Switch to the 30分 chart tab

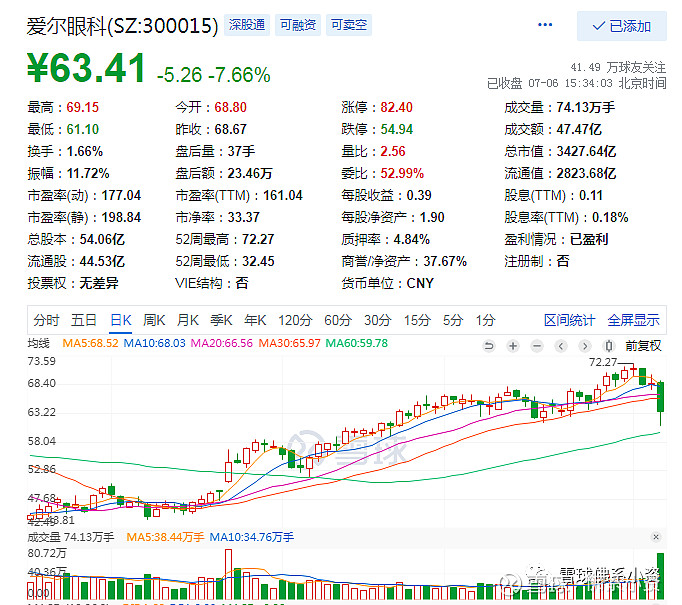(378, 321)
